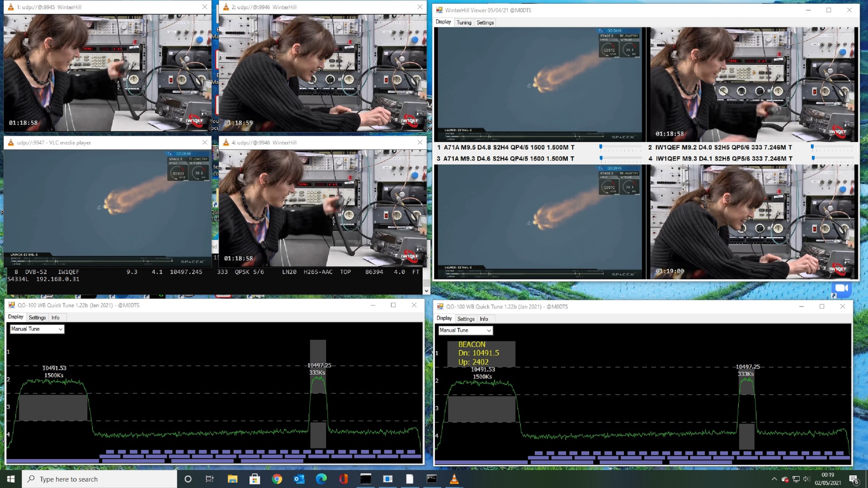
Task: Open File Explorer from the taskbar
Action: point(233,479)
